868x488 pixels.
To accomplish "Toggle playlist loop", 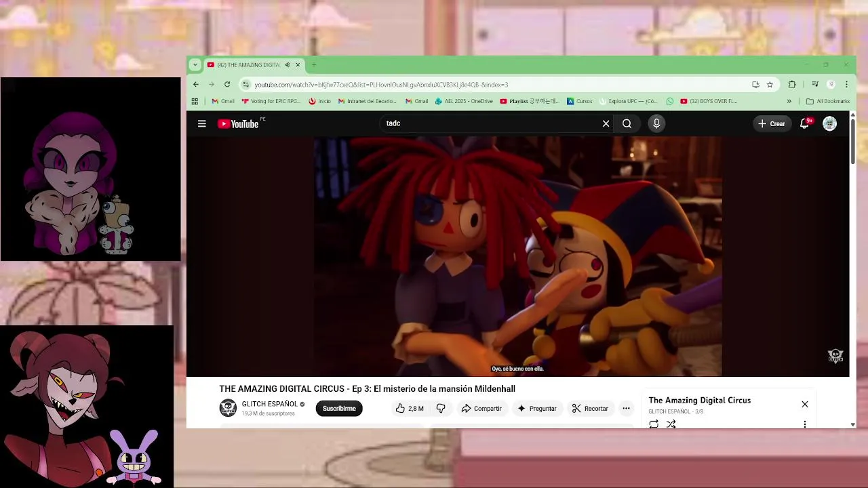I will [654, 424].
